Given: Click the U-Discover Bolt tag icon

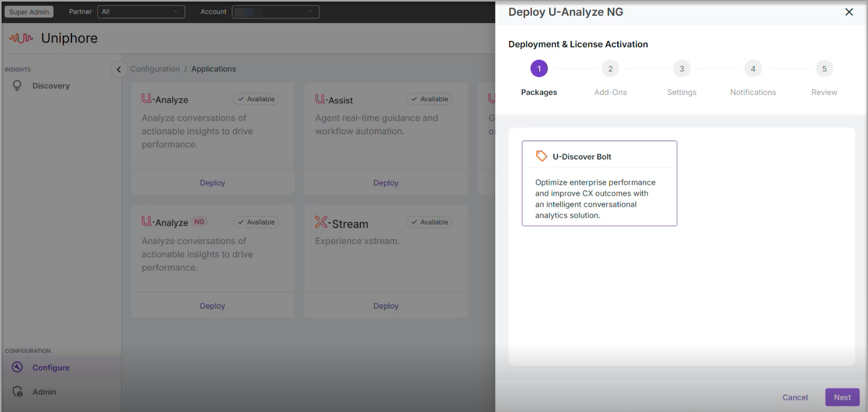Looking at the screenshot, I should [541, 156].
